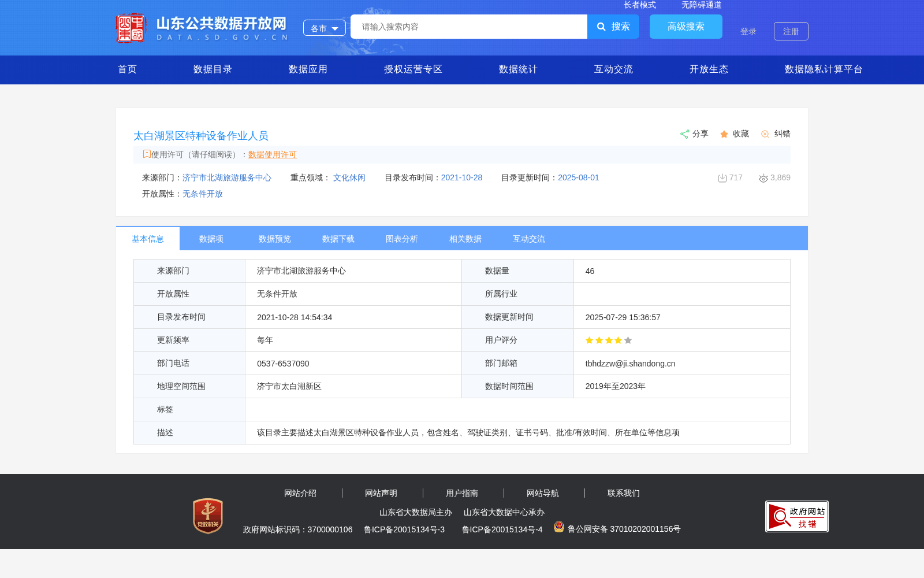Click source department 济宁市北湖旅游服务中心 link
The height and width of the screenshot is (578, 924).
point(227,177)
